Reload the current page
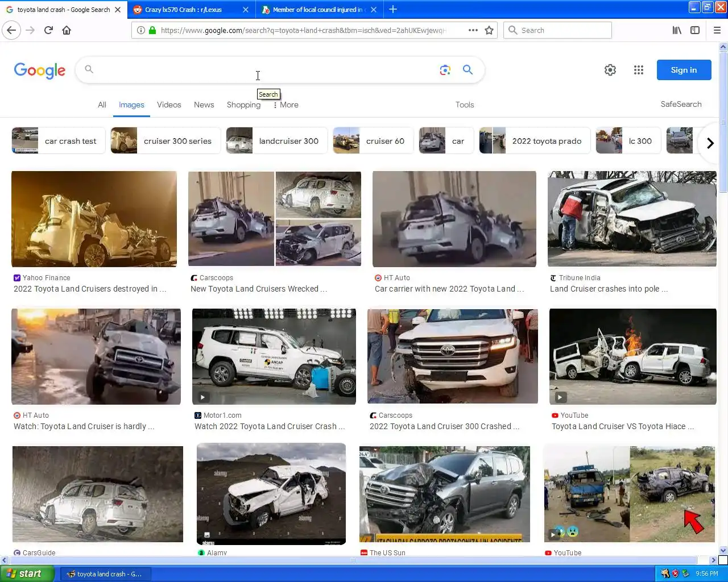The height and width of the screenshot is (582, 728). [x=48, y=30]
